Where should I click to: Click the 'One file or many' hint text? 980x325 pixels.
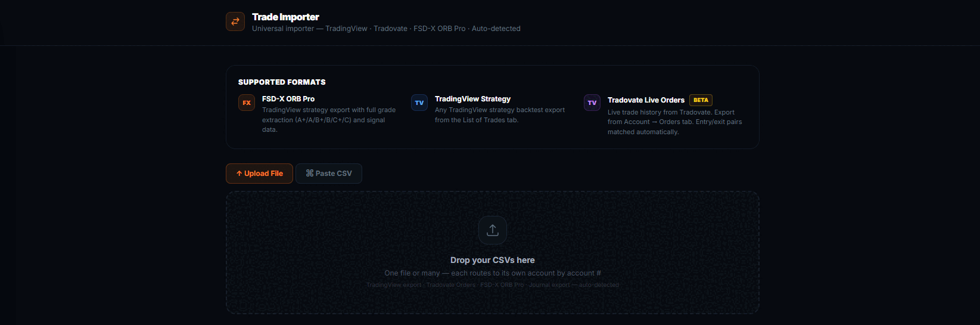(x=493, y=273)
